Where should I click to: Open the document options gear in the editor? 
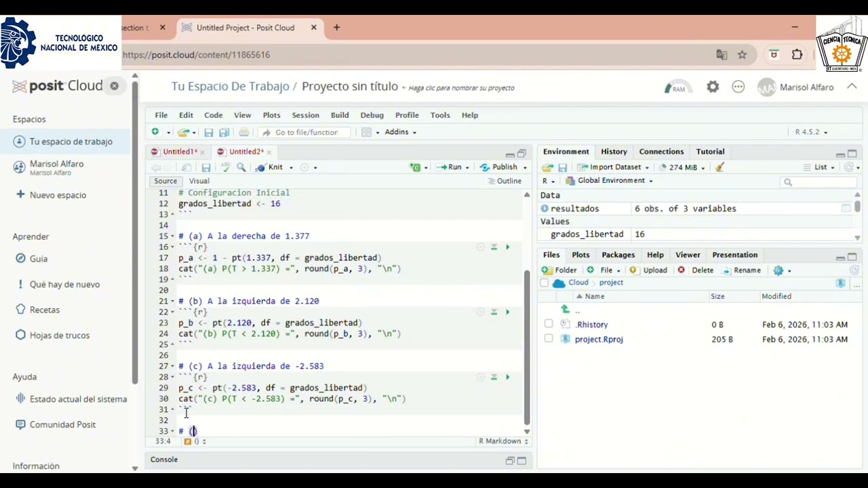pyautogui.click(x=304, y=167)
